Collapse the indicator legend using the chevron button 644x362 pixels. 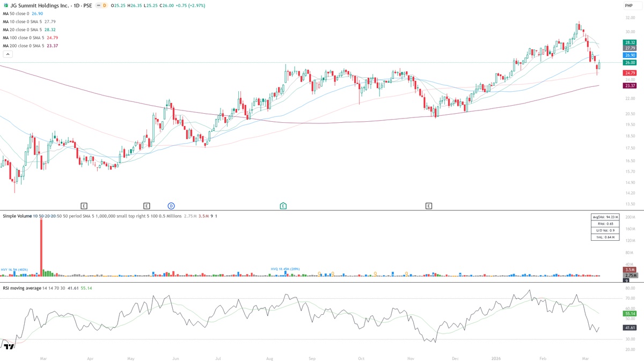(8, 54)
